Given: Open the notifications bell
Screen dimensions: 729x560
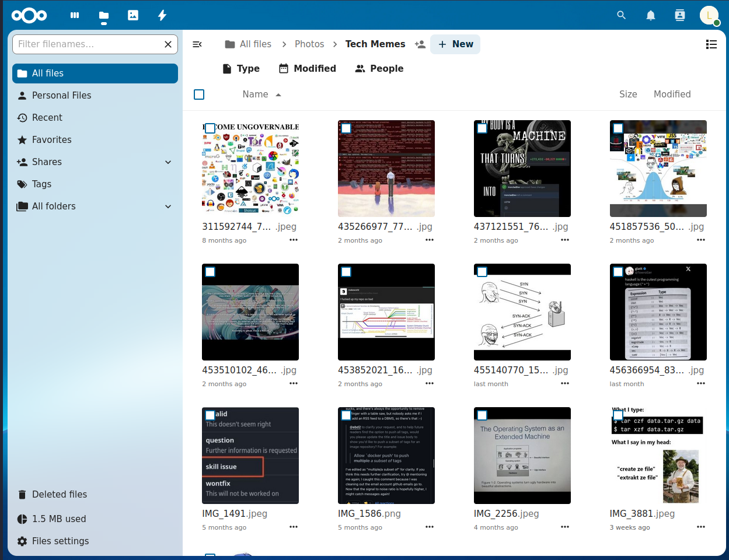Looking at the screenshot, I should [651, 15].
